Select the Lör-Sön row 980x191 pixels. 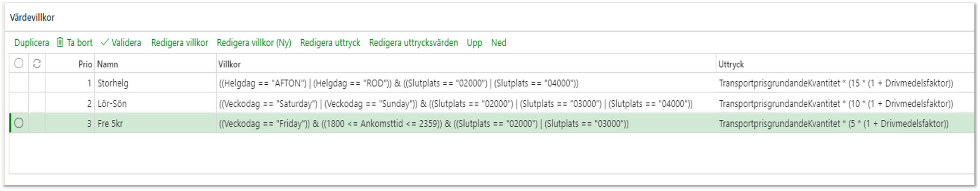(492, 103)
